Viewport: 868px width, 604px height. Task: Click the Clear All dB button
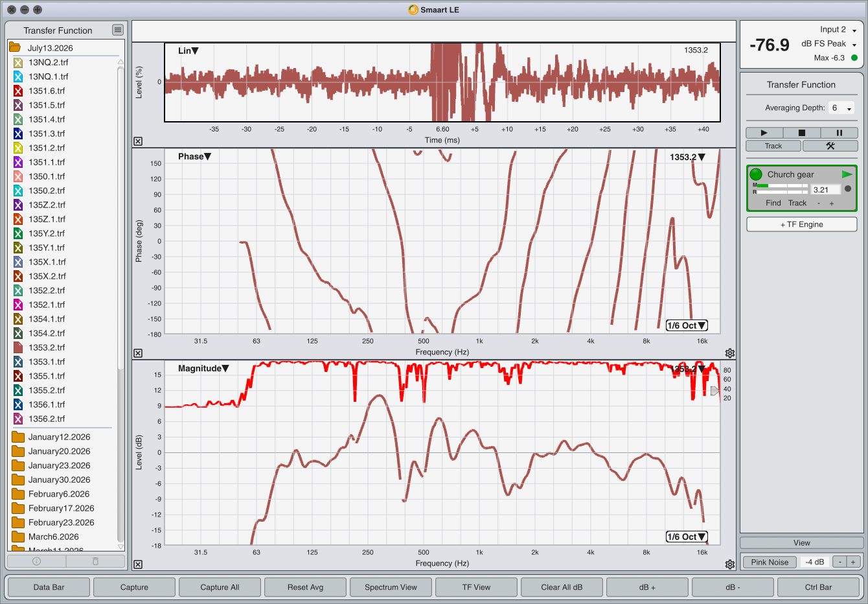(x=562, y=587)
